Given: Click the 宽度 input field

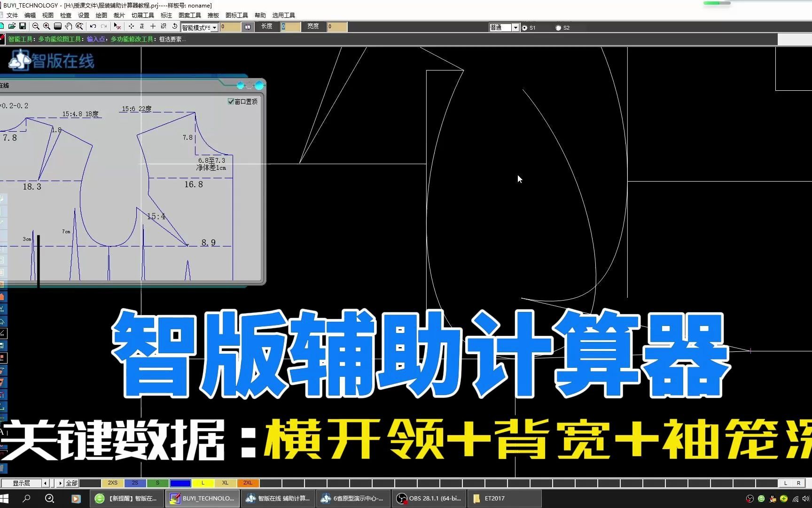Looking at the screenshot, I should 337,27.
